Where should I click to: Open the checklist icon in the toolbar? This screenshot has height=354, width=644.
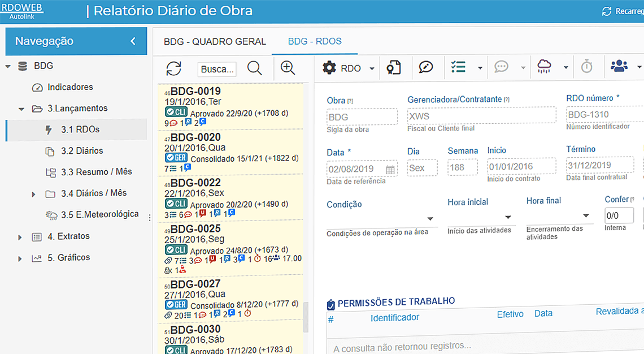pyautogui.click(x=459, y=67)
